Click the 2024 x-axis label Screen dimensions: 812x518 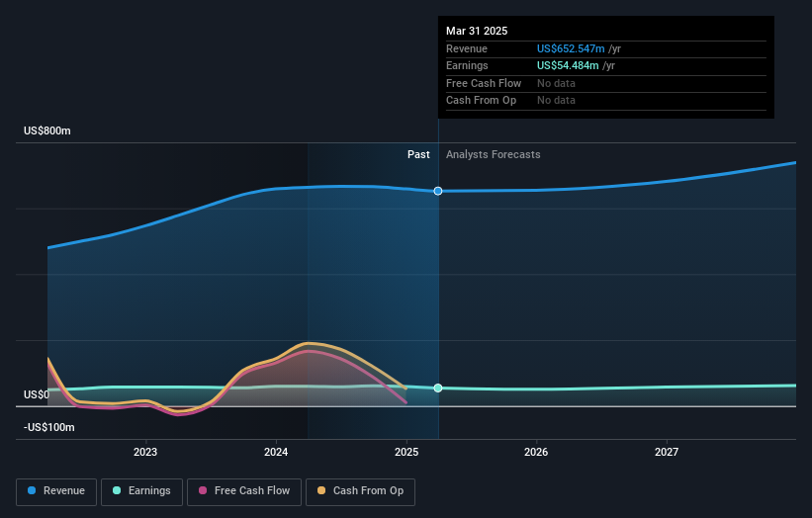[x=276, y=453]
